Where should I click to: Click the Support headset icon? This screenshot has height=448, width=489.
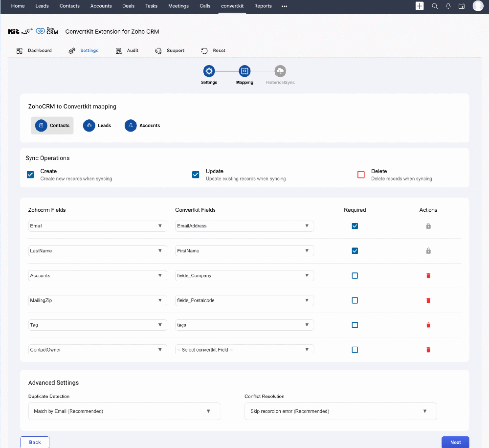click(x=158, y=51)
